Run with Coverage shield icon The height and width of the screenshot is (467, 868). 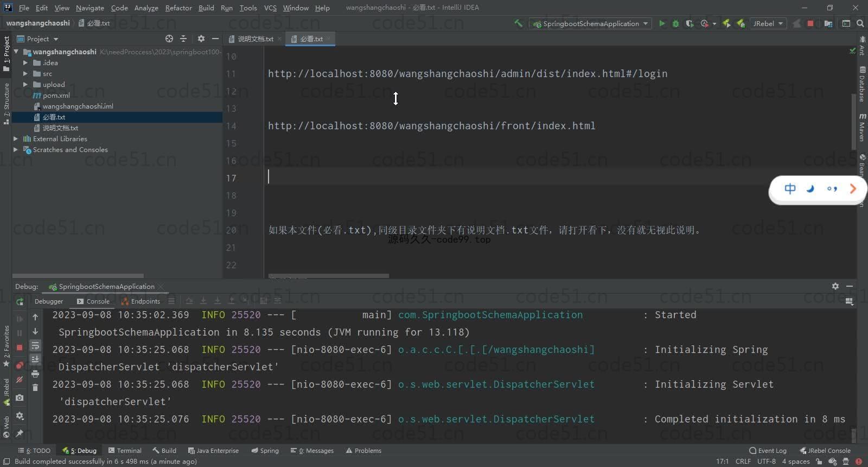(690, 23)
